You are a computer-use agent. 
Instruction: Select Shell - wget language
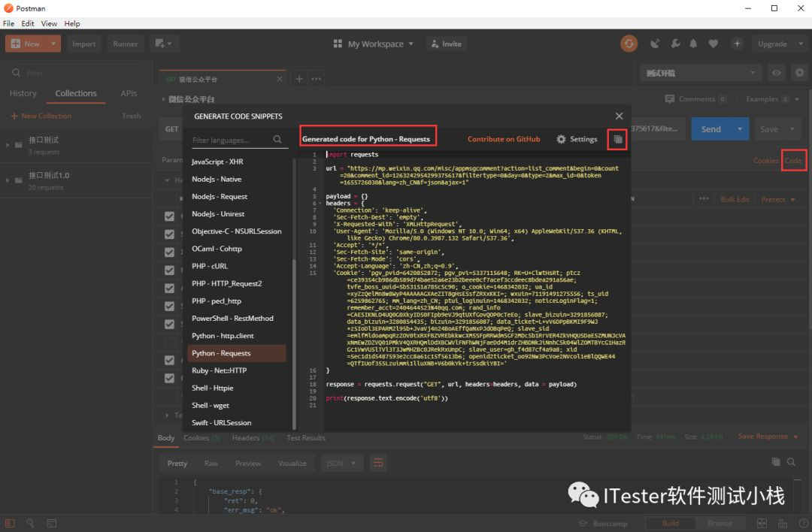point(211,405)
